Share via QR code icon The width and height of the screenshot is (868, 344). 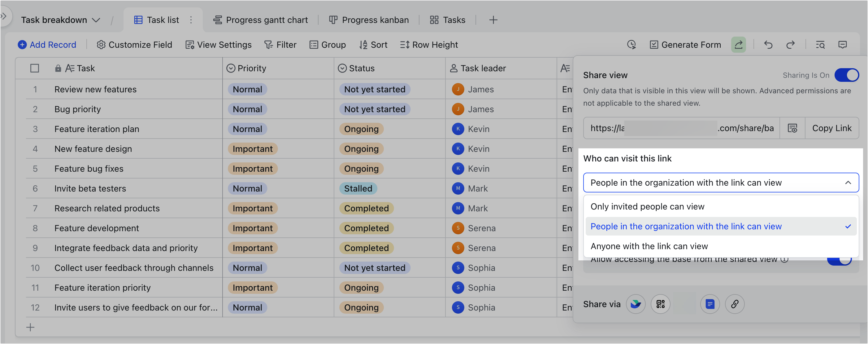click(660, 304)
